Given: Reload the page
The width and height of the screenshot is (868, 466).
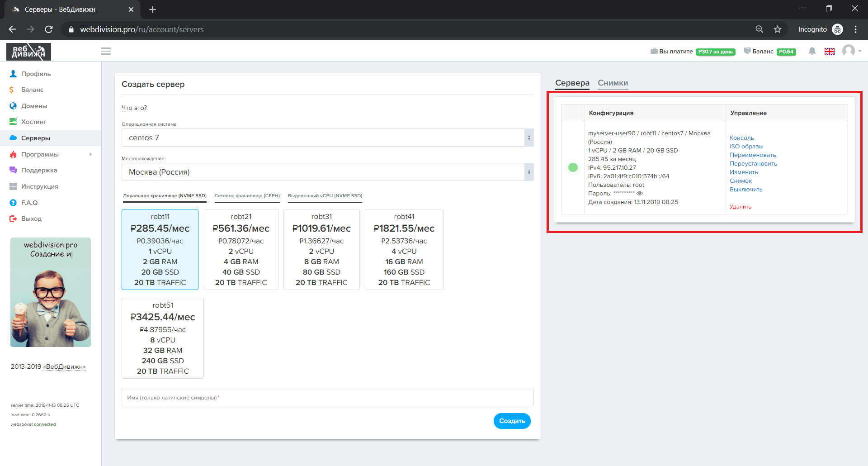Looking at the screenshot, I should [49, 29].
